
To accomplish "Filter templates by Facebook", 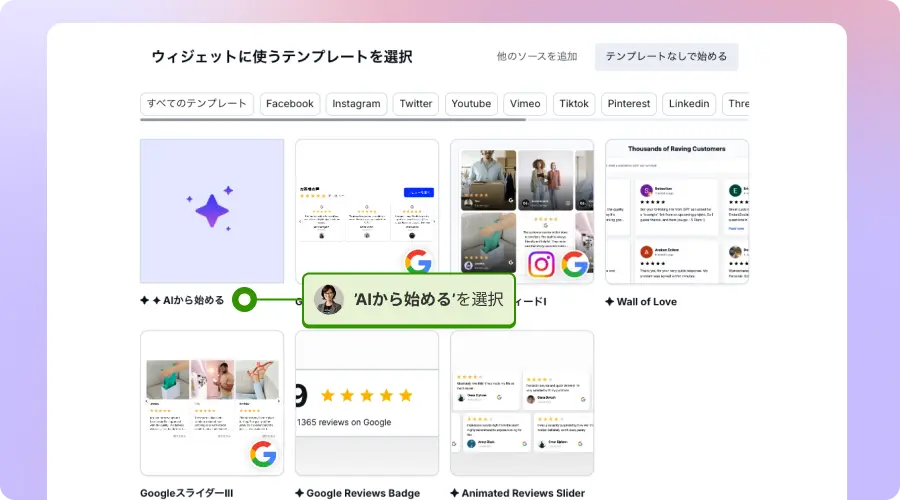I will [x=290, y=104].
